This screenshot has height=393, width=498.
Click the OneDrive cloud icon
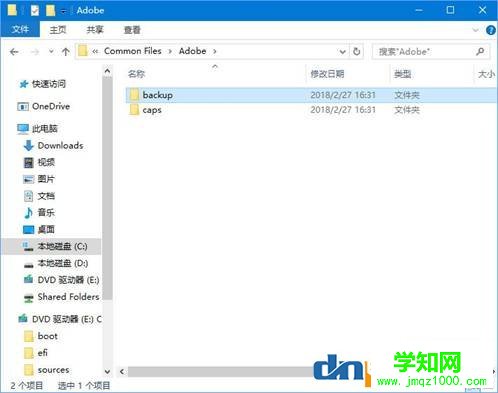[23, 107]
